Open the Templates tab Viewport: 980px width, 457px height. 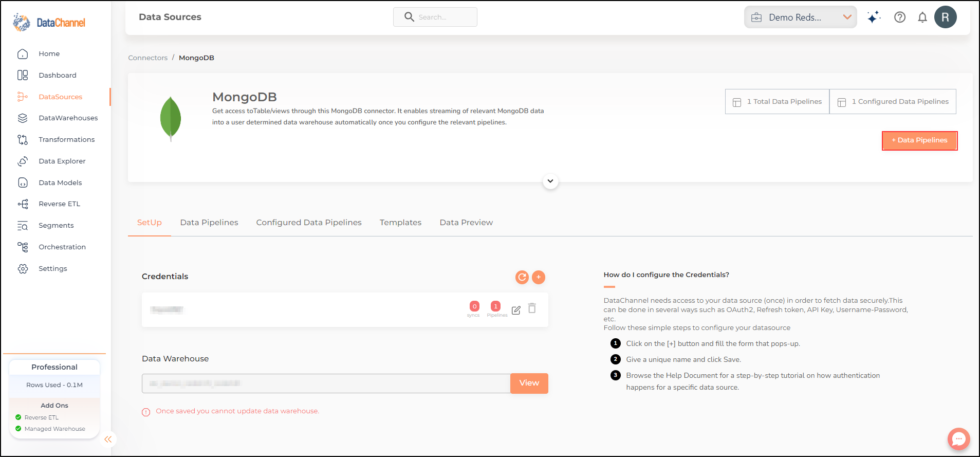point(400,223)
